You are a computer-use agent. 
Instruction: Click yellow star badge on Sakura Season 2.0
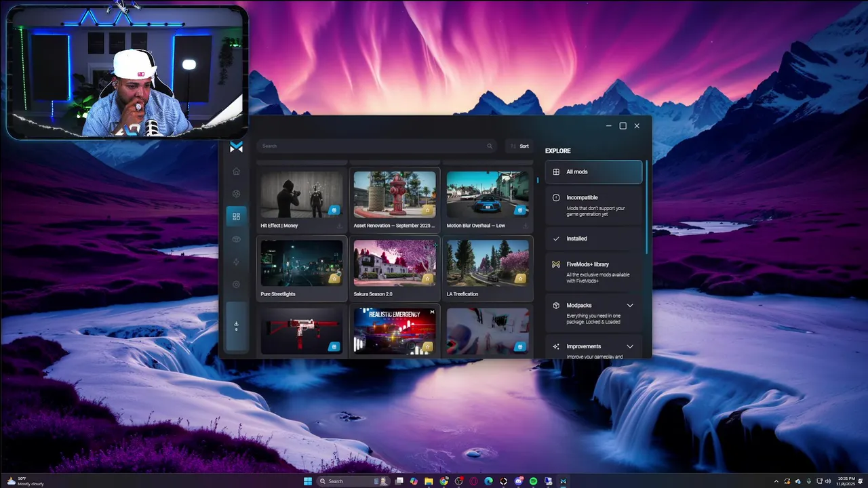click(x=427, y=279)
